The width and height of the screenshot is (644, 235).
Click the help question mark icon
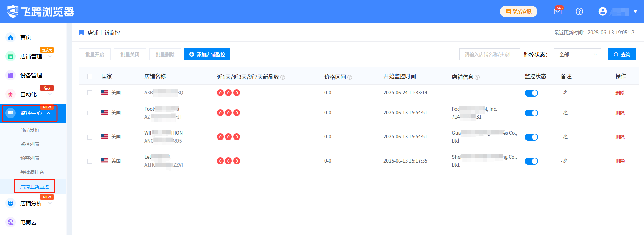click(579, 12)
